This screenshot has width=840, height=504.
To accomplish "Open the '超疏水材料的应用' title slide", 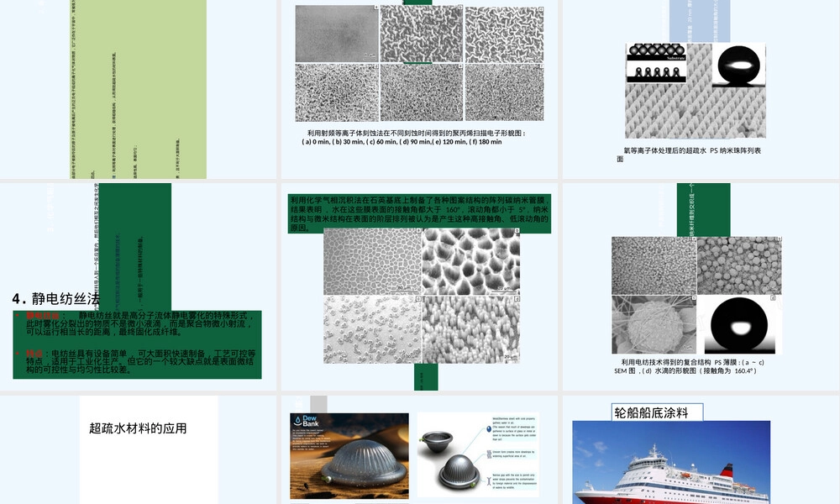I will click(x=139, y=449).
